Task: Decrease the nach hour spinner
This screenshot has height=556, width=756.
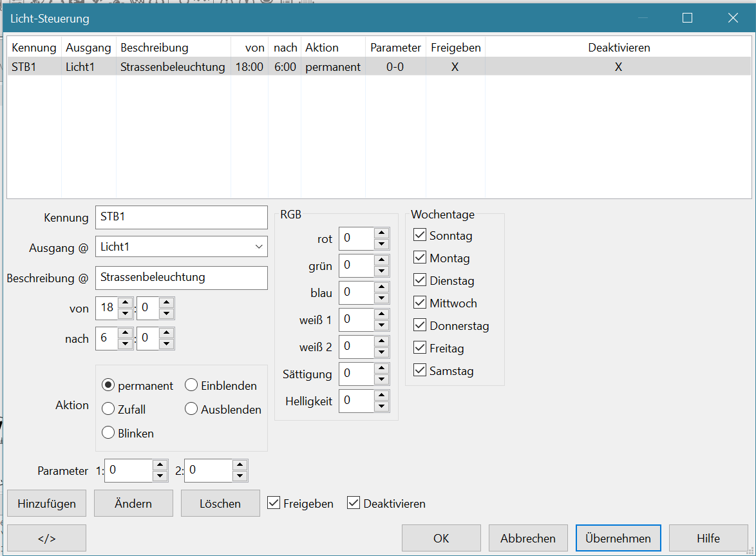Action: [126, 345]
